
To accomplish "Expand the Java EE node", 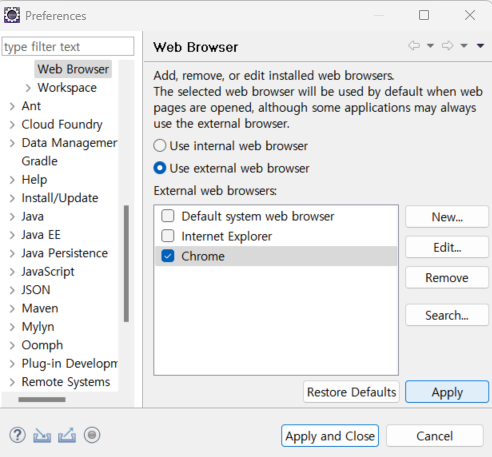I will (12, 235).
